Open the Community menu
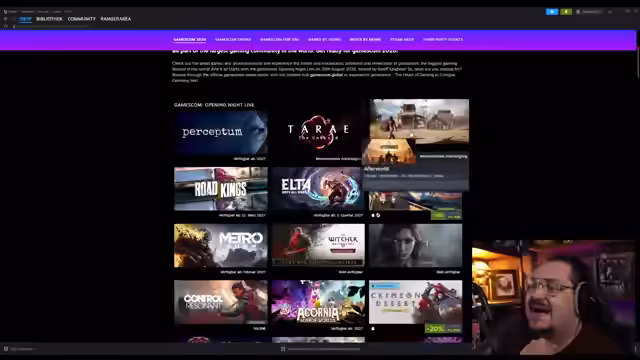The width and height of the screenshot is (640, 360). tap(82, 19)
